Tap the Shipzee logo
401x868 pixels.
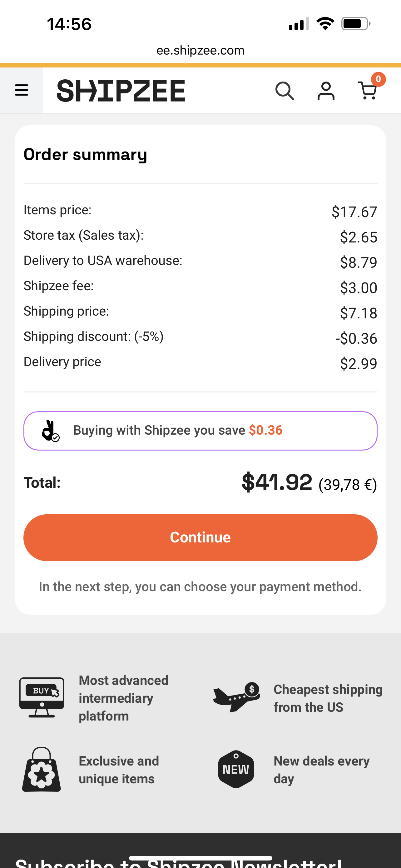121,91
